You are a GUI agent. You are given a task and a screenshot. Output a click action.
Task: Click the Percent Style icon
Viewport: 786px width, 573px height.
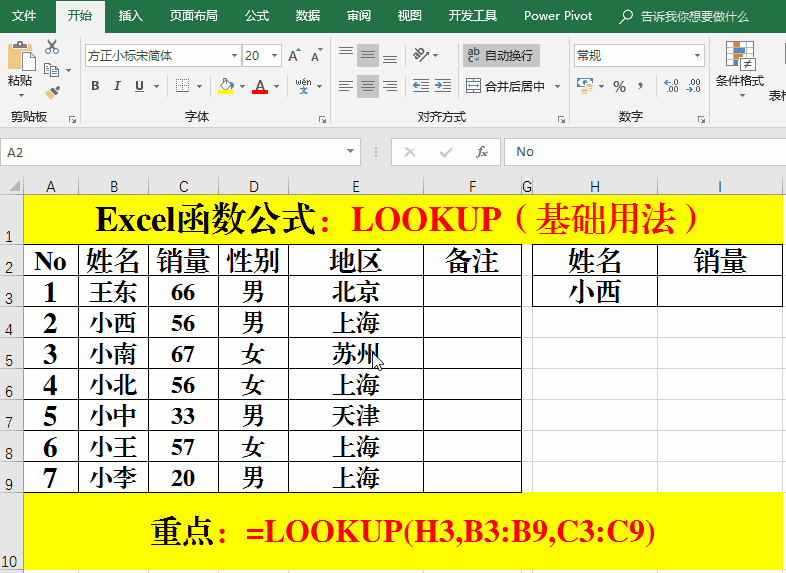(x=619, y=86)
